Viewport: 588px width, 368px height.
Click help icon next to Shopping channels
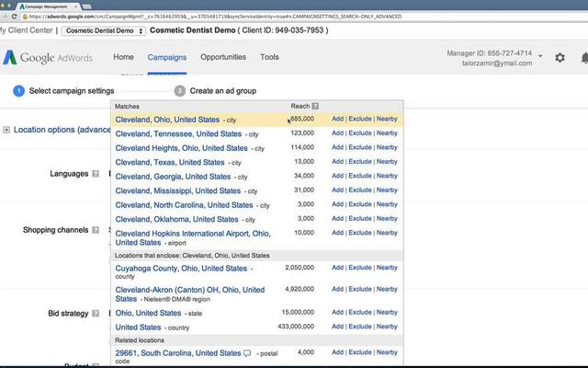click(x=96, y=230)
